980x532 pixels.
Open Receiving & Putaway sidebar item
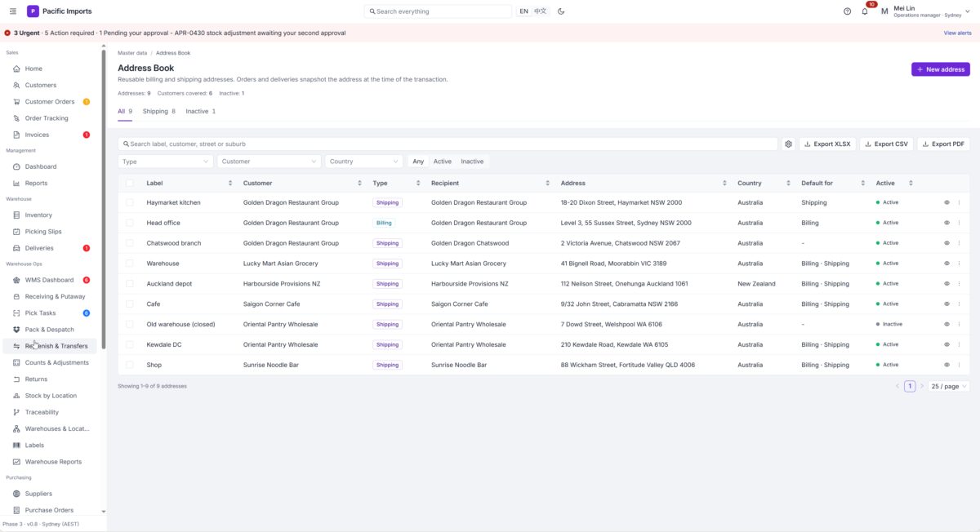[51, 297]
